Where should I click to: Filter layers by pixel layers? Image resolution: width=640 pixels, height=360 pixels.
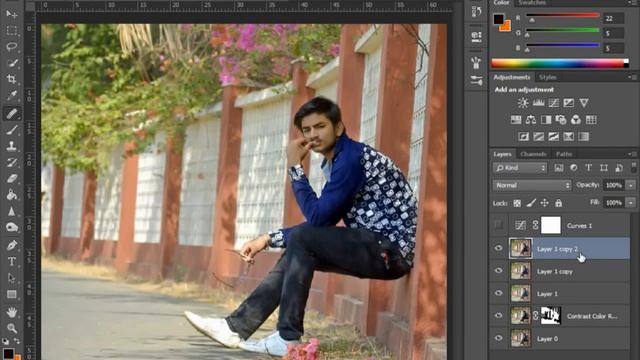tap(558, 168)
